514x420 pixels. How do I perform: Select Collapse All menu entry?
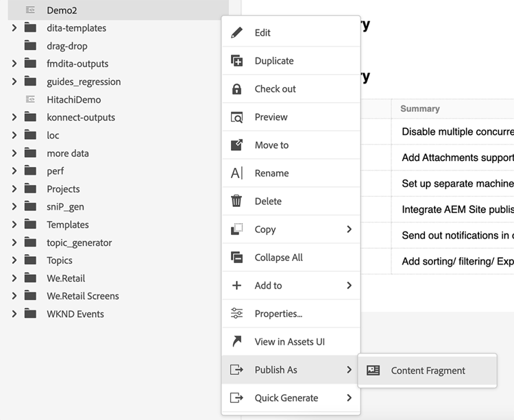coord(278,258)
